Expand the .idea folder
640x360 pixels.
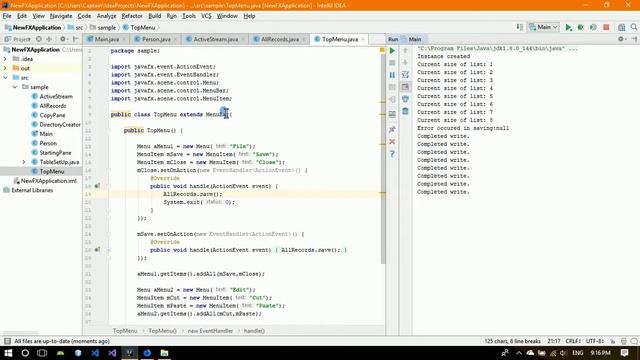pyautogui.click(x=5, y=59)
